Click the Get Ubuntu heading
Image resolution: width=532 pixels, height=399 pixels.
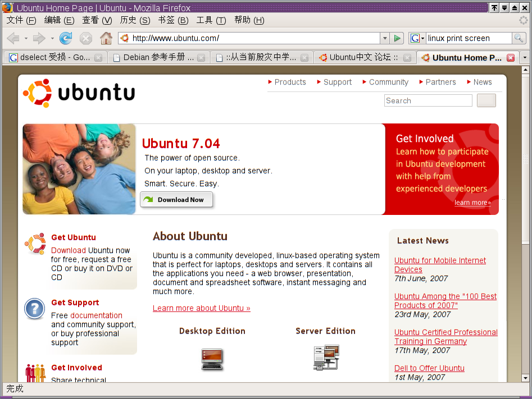[x=74, y=237]
